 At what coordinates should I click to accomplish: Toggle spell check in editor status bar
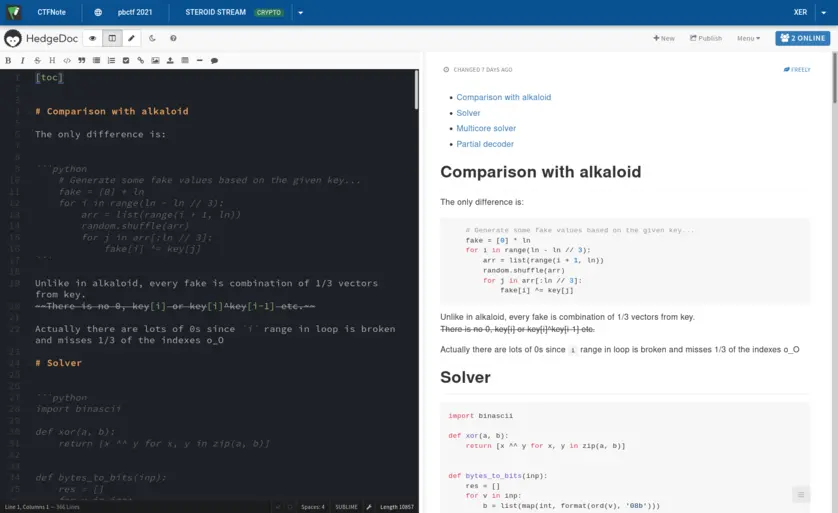(278, 507)
